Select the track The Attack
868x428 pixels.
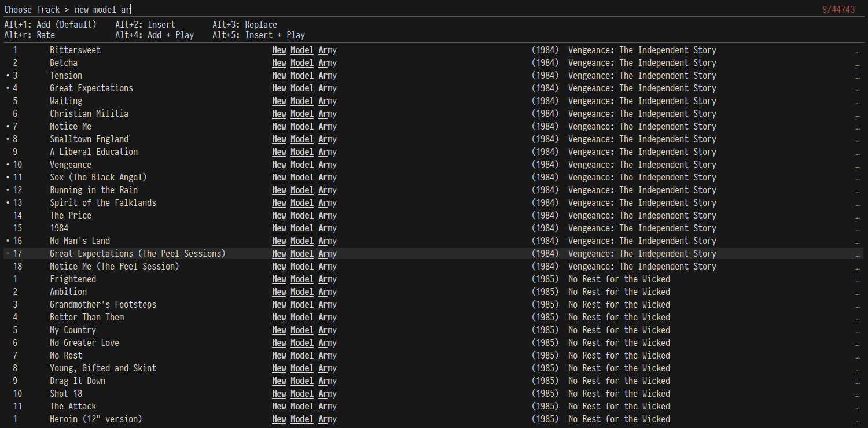pos(434,406)
